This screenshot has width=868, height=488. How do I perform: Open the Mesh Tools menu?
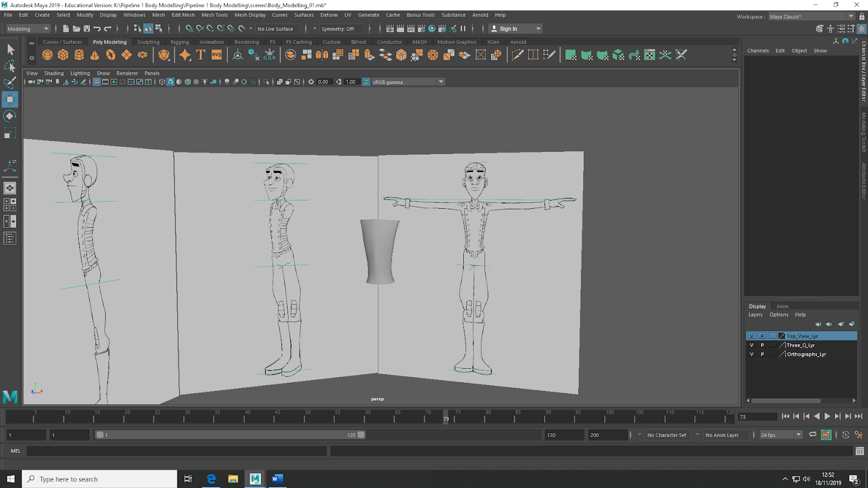(214, 15)
